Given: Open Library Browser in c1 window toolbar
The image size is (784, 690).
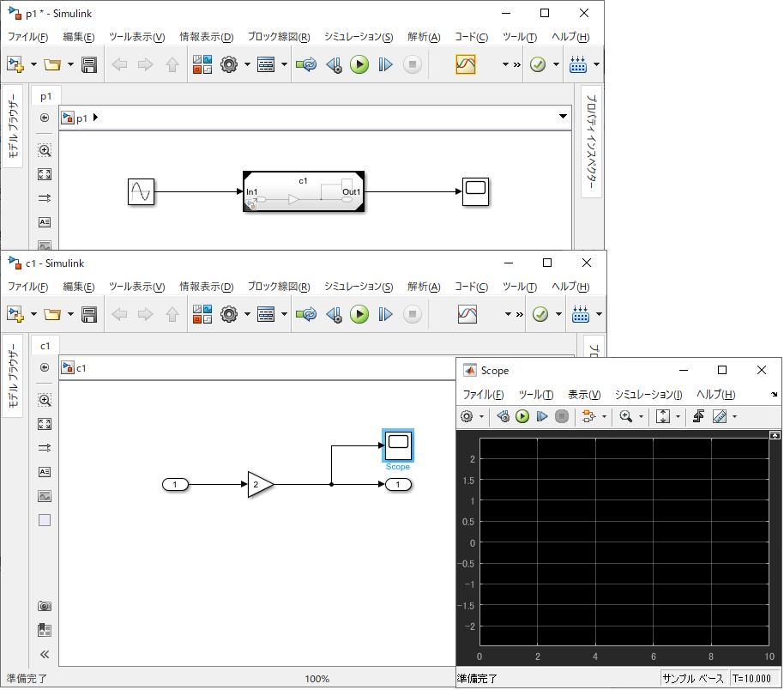Looking at the screenshot, I should click(202, 314).
